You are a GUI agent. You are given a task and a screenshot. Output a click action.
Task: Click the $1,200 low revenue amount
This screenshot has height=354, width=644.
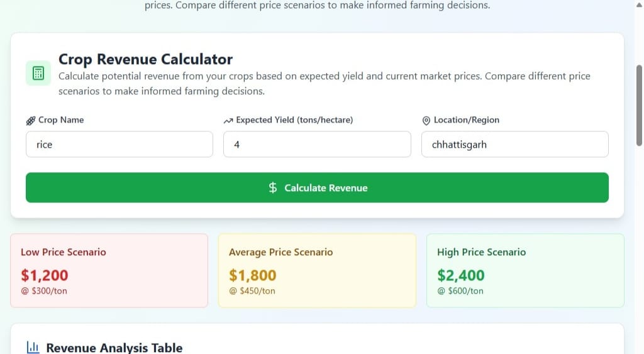point(45,275)
